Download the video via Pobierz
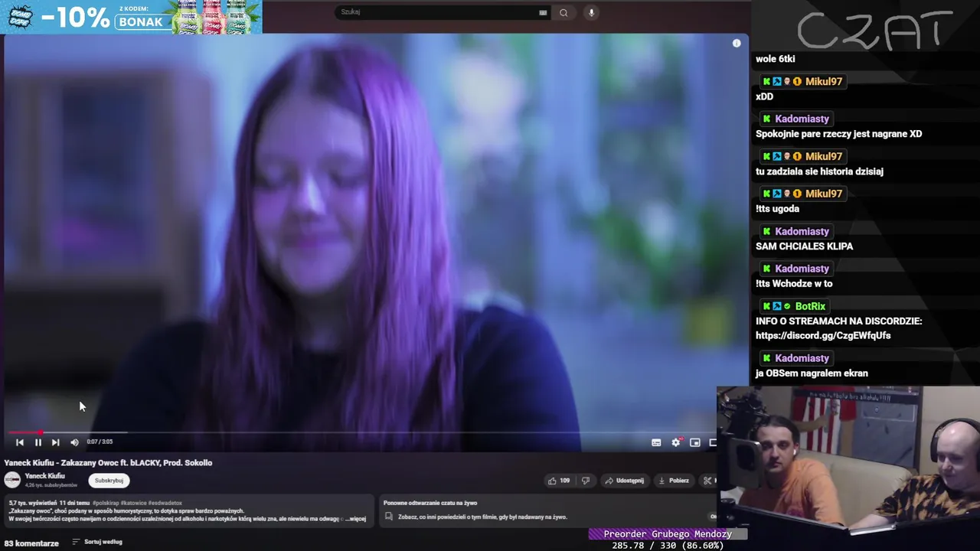 point(674,481)
